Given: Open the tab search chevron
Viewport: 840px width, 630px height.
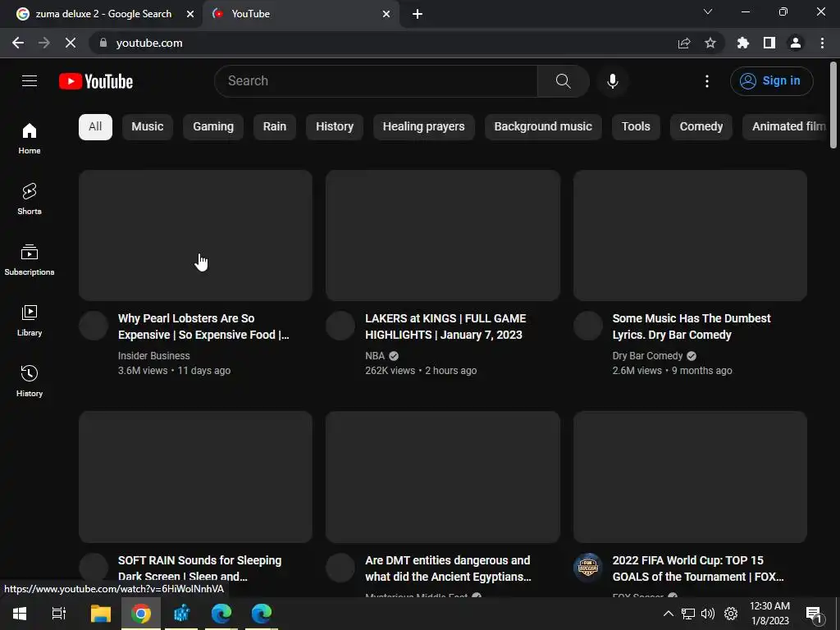Looking at the screenshot, I should click(708, 11).
